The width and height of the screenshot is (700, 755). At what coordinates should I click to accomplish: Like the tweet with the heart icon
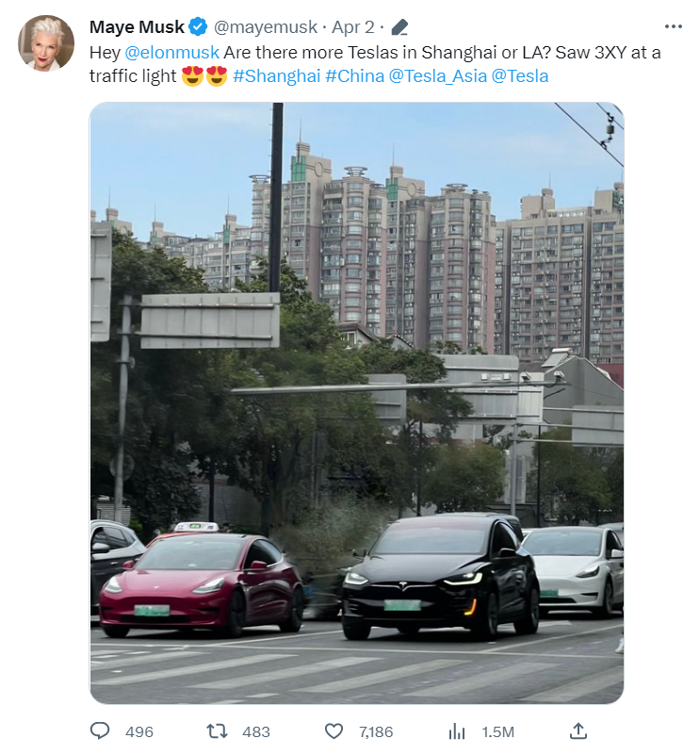(334, 731)
